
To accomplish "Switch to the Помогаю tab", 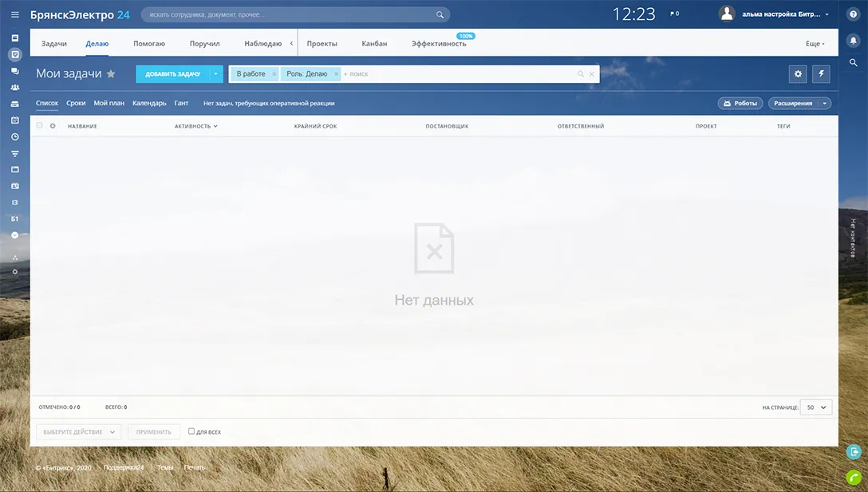I will click(x=149, y=44).
